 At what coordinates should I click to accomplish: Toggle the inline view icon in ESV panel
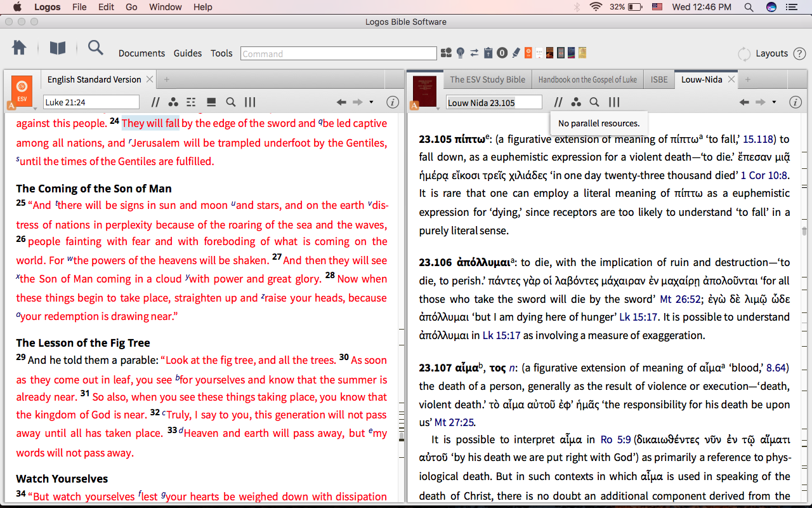tap(211, 102)
